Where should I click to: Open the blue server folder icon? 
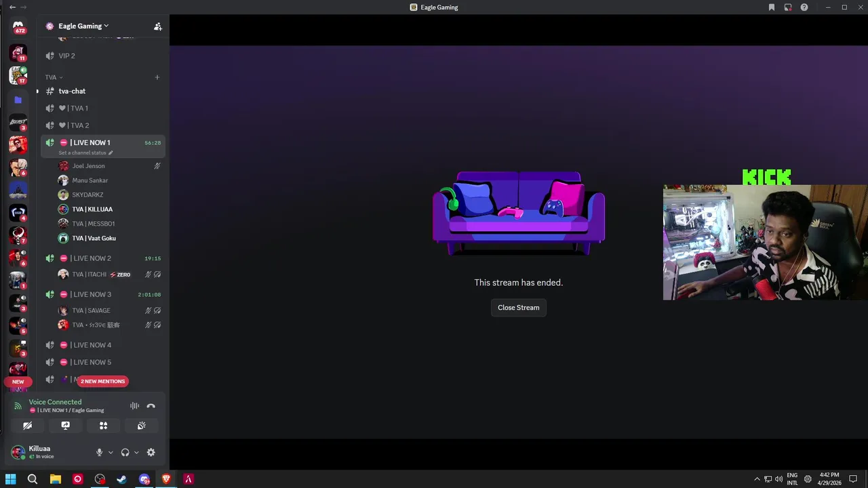tap(18, 100)
